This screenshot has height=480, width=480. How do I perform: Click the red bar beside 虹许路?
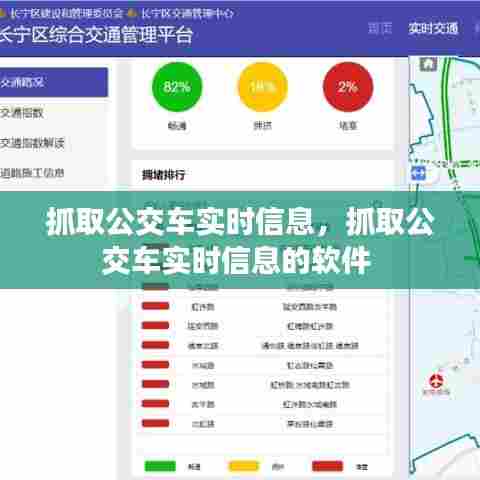pyautogui.click(x=155, y=306)
